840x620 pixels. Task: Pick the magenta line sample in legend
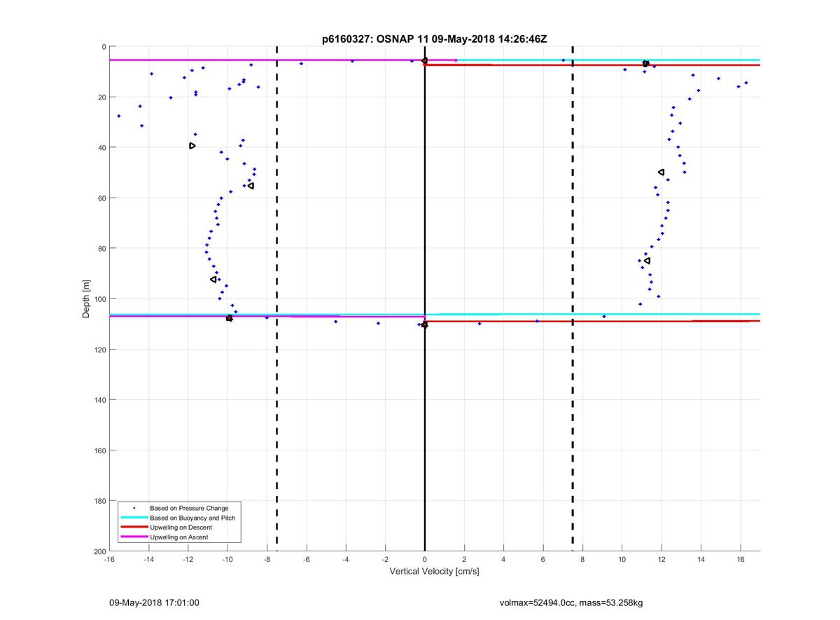point(133,537)
